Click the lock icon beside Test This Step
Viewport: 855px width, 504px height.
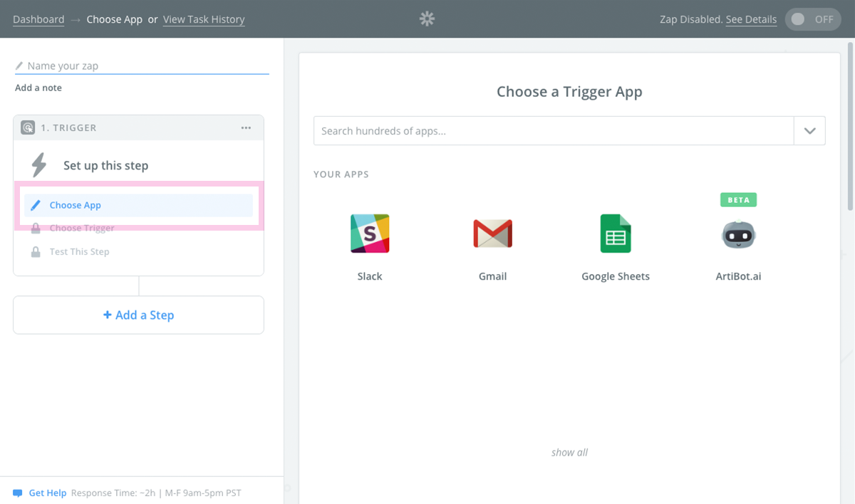point(36,252)
